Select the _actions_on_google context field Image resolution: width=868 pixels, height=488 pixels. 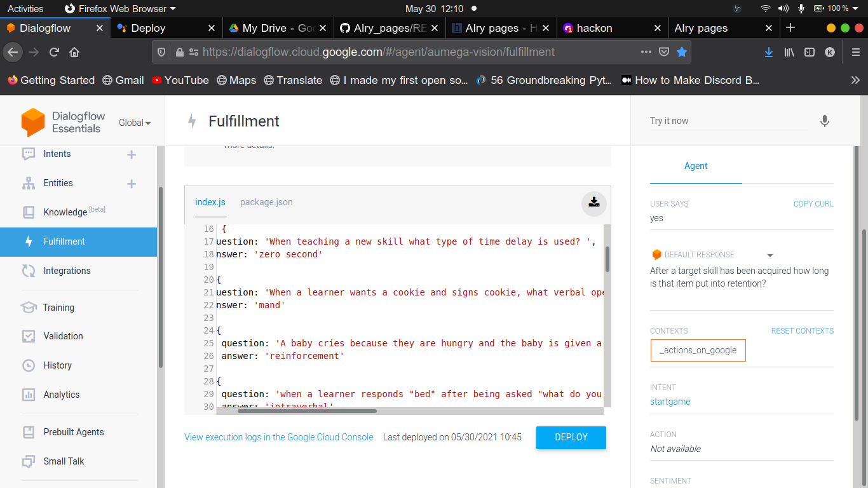698,350
